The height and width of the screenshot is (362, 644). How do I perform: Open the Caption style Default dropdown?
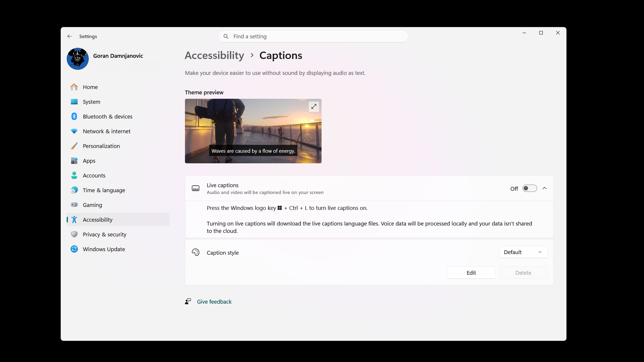point(523,252)
